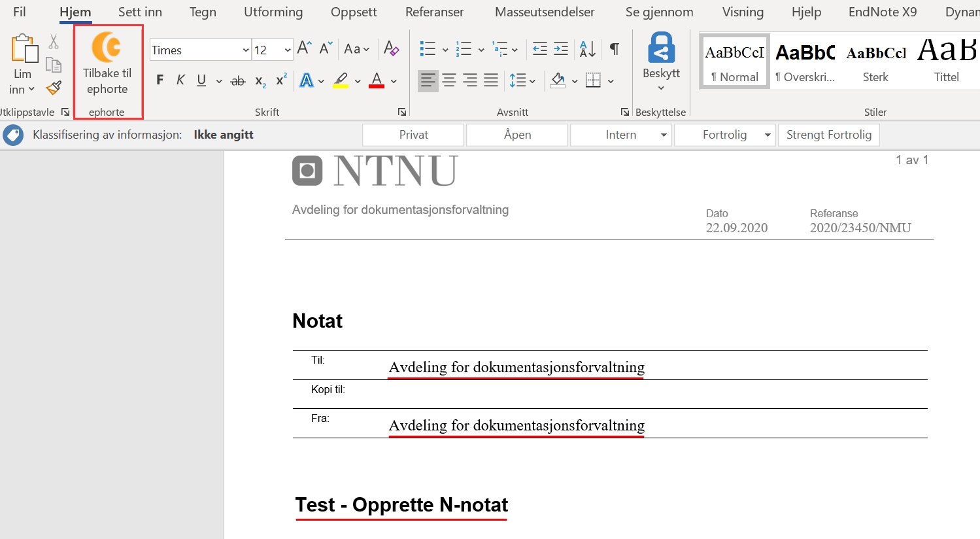
Task: Click the classification tag icon
Action: [13, 135]
